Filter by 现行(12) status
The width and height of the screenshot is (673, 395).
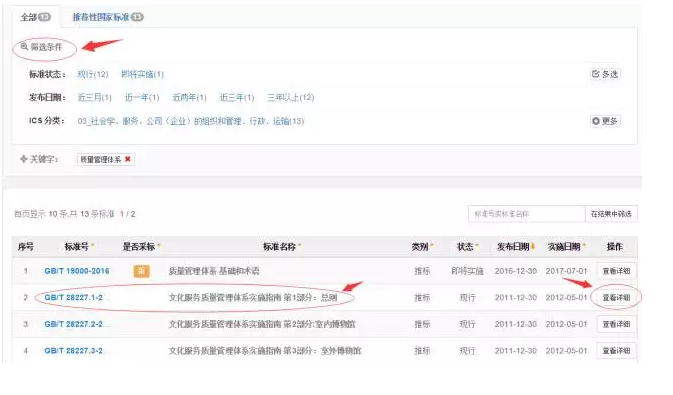click(x=93, y=74)
